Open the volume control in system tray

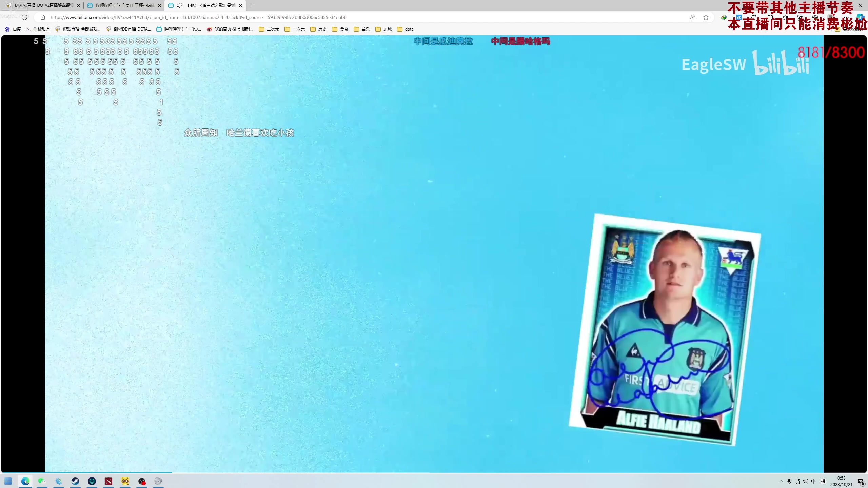coord(806,481)
